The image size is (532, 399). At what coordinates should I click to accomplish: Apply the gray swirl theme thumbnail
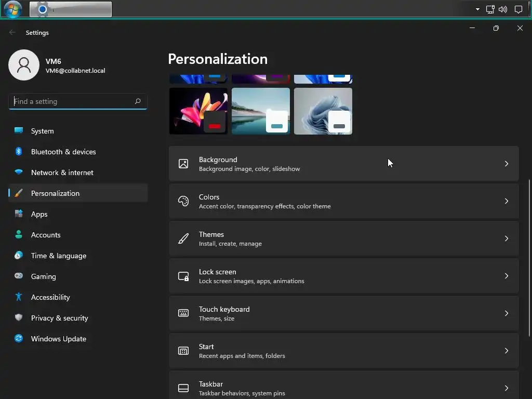point(323,111)
